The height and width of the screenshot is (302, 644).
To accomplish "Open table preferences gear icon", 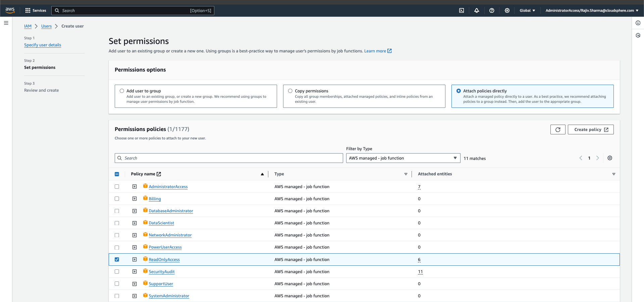I will 610,158.
